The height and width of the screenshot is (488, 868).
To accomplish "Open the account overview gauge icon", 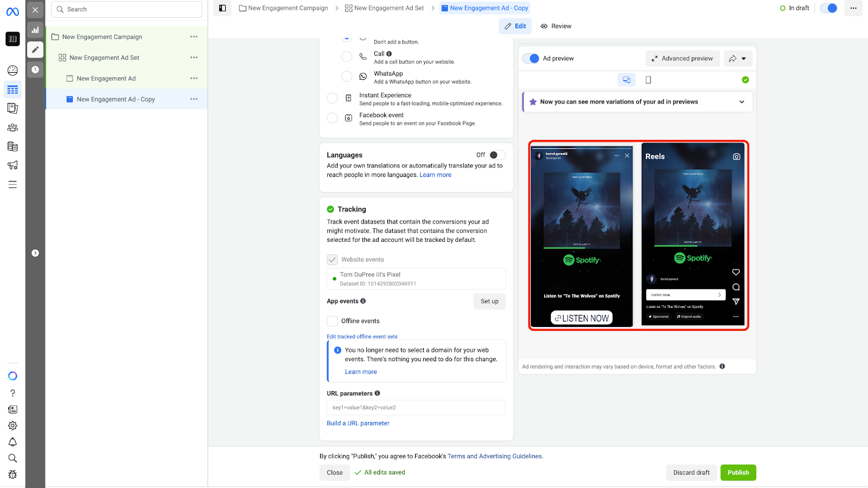I will (12, 70).
